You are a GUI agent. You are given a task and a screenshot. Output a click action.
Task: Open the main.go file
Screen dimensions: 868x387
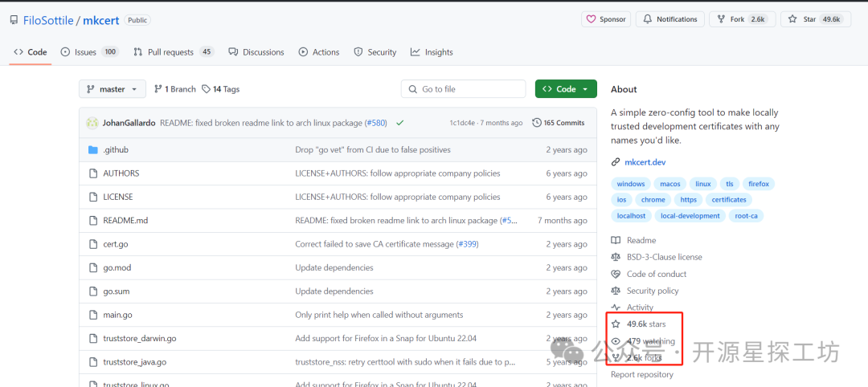(117, 315)
